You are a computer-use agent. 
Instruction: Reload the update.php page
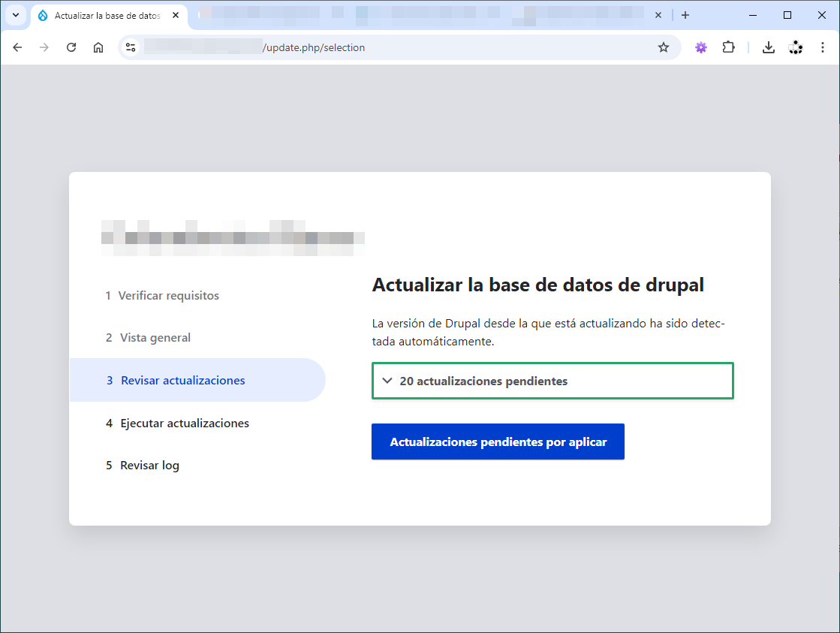pos(71,47)
